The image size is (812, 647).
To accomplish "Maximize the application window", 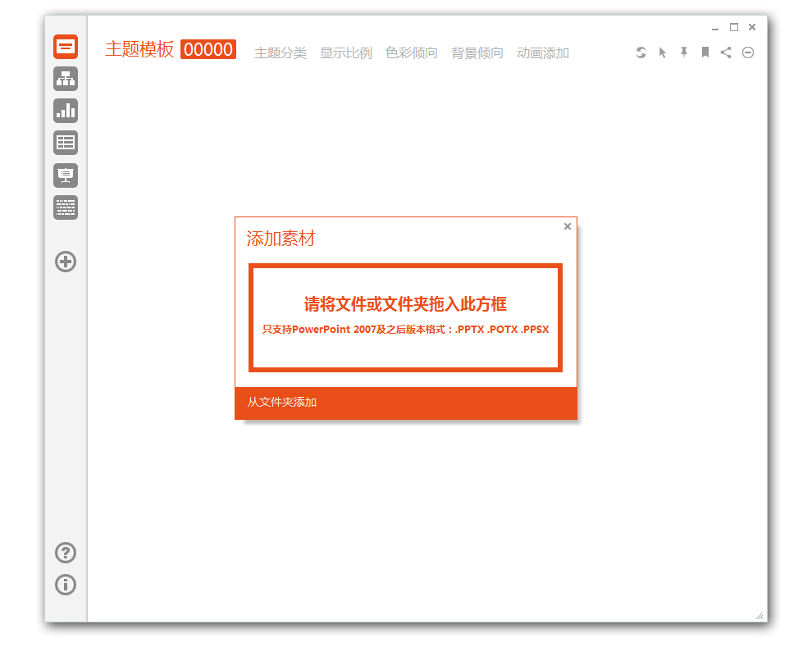I will click(734, 27).
